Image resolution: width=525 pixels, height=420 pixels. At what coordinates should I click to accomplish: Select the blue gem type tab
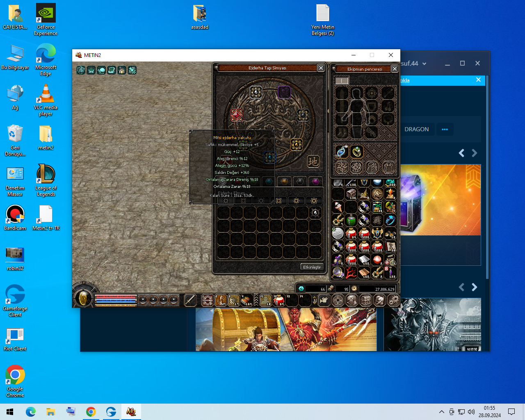click(269, 181)
